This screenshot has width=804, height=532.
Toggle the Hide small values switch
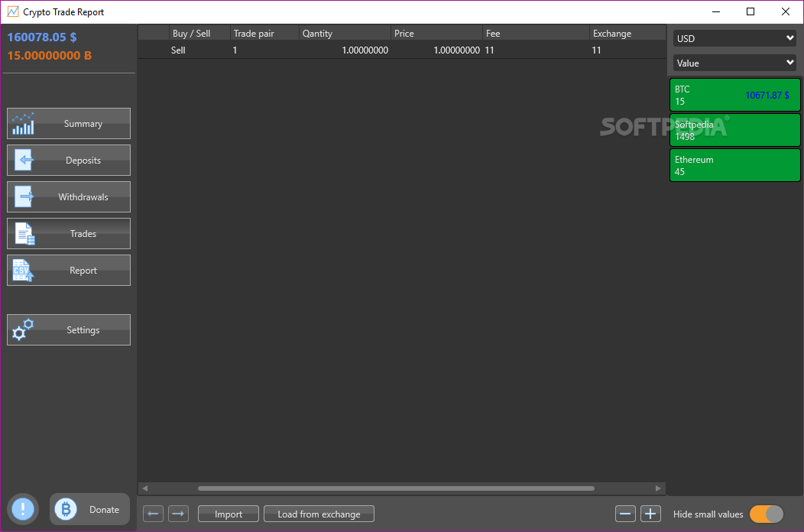point(767,514)
